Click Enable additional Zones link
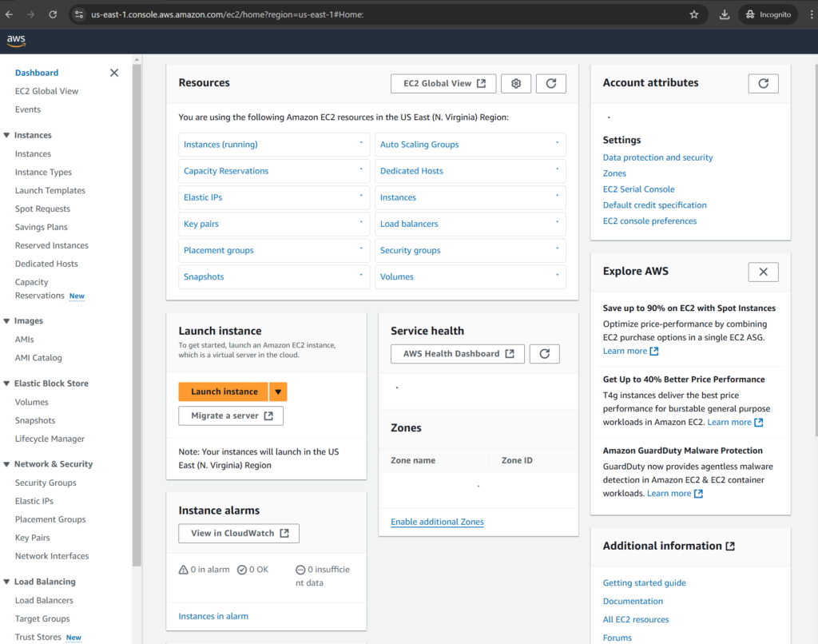The width and height of the screenshot is (818, 644). [437, 522]
